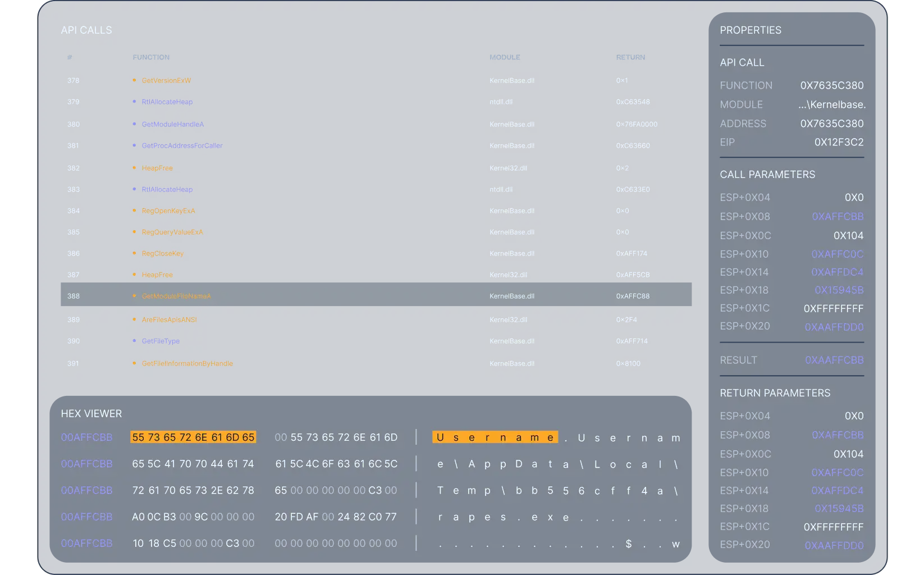The height and width of the screenshot is (575, 924).
Task: Click the return value 0x76FA0000
Action: [637, 124]
